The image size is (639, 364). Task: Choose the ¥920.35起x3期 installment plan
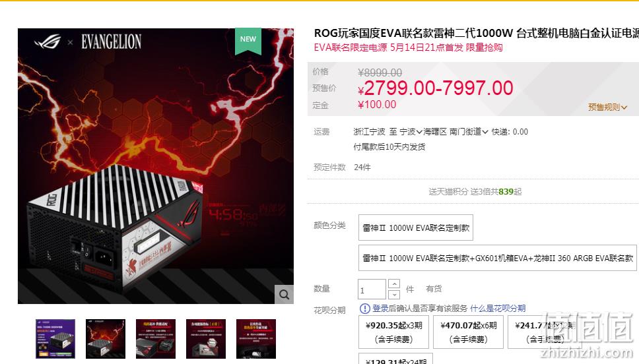click(393, 332)
